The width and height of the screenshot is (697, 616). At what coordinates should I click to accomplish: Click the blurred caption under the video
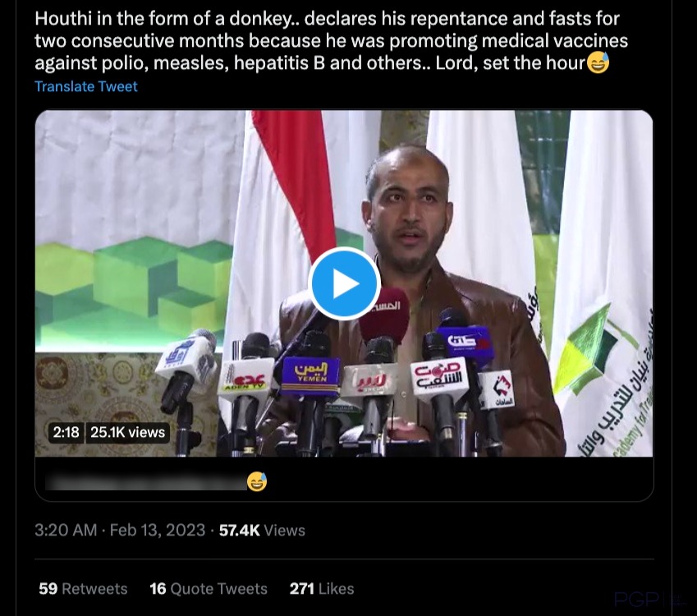tap(146, 482)
